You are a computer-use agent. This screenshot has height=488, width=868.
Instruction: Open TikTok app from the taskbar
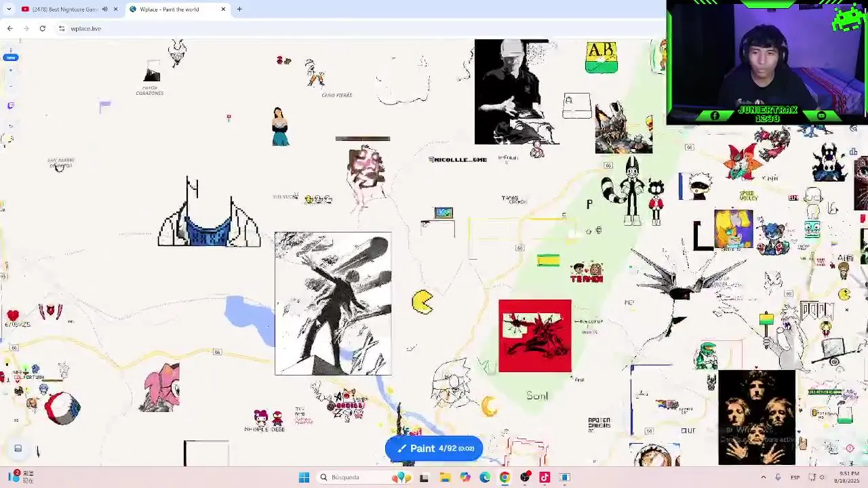point(545,477)
